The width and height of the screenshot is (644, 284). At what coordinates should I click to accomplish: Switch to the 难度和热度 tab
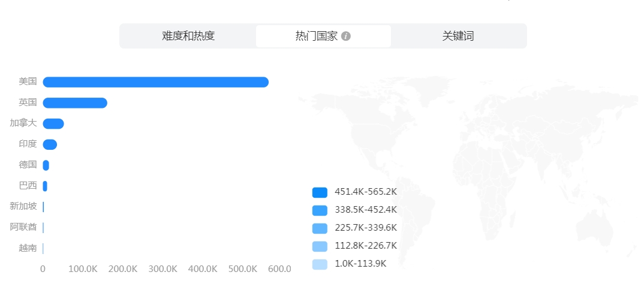coord(188,36)
